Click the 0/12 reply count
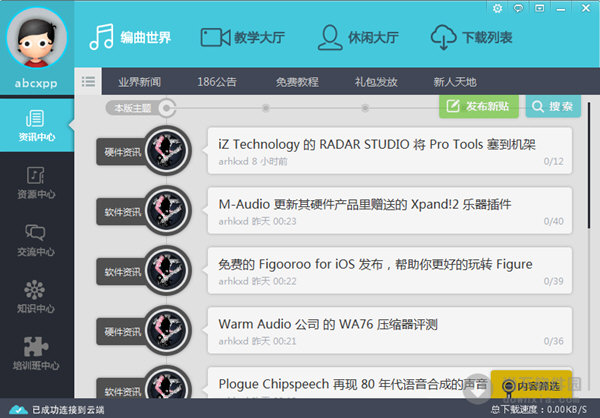Viewport: 600px width, 418px height. (x=553, y=161)
